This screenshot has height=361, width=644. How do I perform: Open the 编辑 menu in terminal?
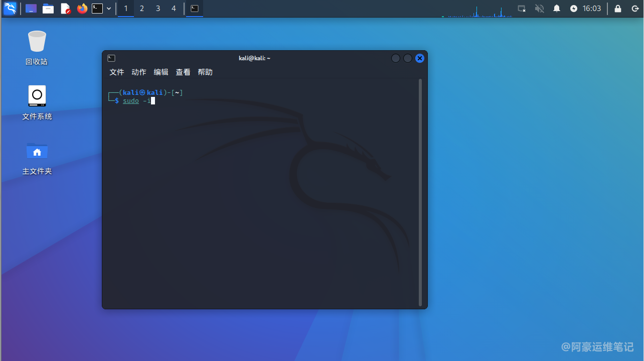coord(161,72)
